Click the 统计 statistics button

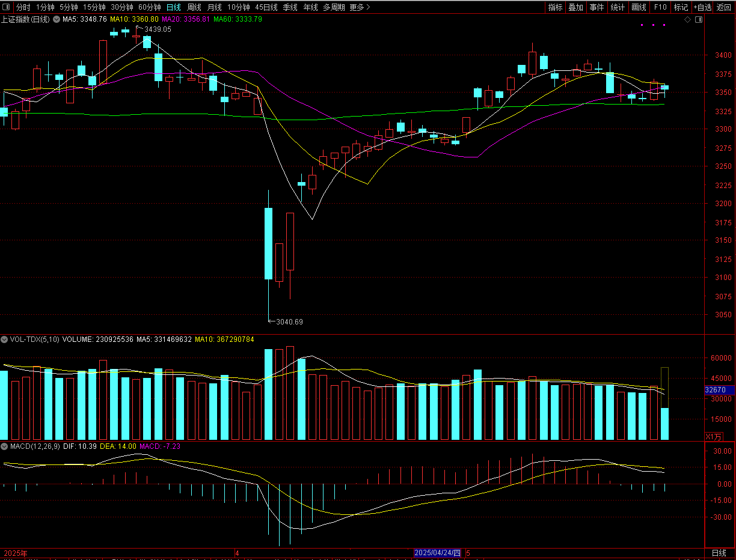[x=618, y=7]
